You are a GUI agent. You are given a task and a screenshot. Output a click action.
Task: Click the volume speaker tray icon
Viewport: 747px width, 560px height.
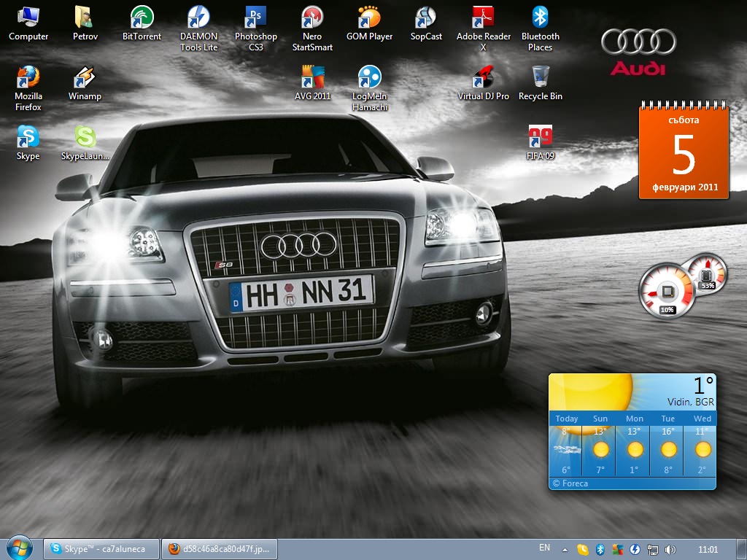670,550
